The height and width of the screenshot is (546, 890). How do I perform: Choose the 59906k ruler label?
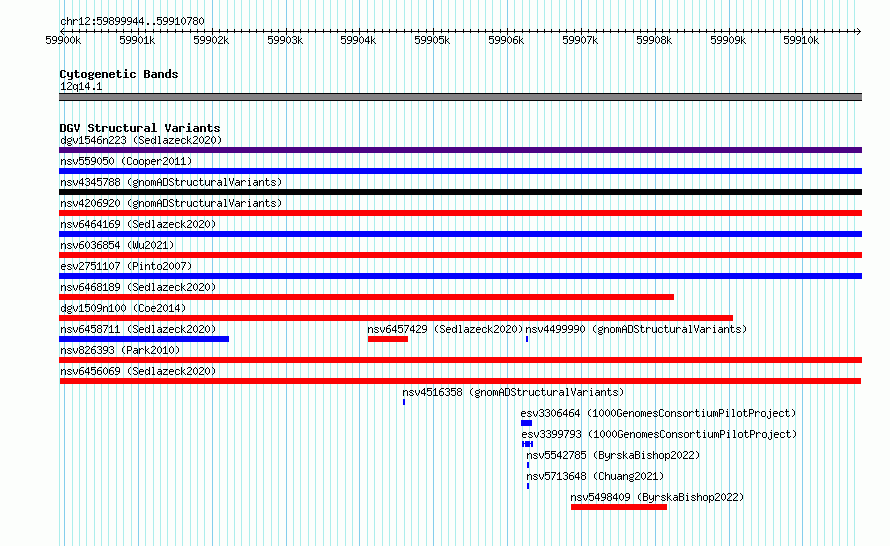(x=506, y=41)
